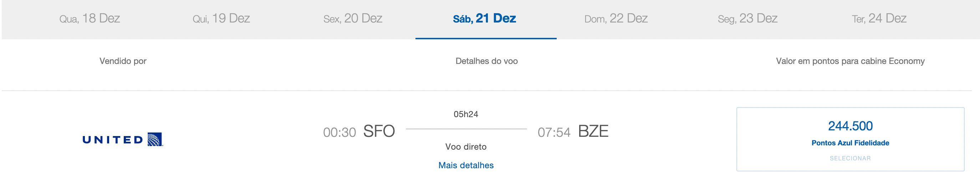
Task: Switch to Dom, 22 Dez date
Action: coord(616,19)
